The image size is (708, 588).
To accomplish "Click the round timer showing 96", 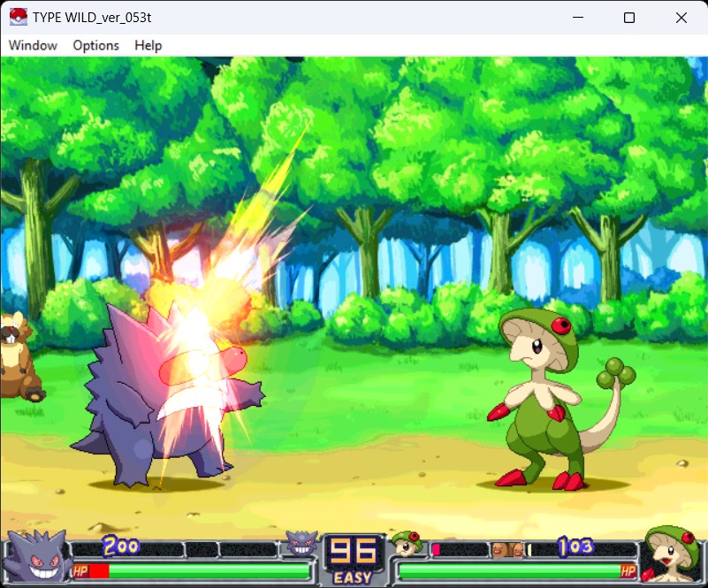I will tap(353, 553).
